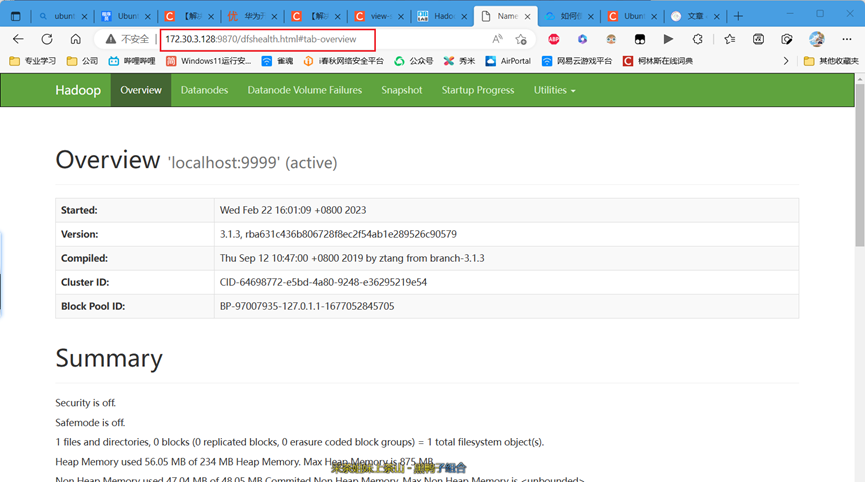Viewport: 865px width, 482px height.
Task: Open the AirPortal bookmark
Action: click(508, 61)
